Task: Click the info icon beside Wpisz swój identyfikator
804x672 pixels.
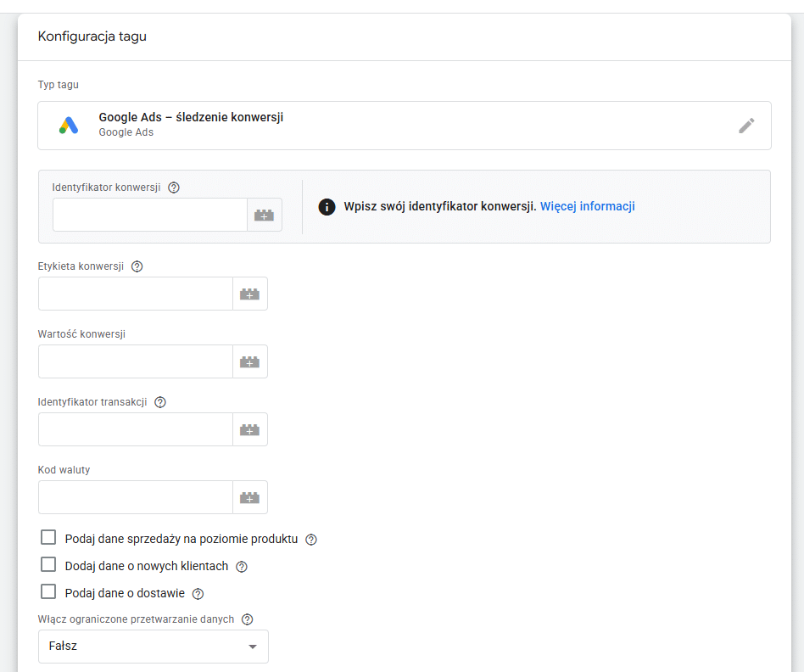Action: point(327,207)
